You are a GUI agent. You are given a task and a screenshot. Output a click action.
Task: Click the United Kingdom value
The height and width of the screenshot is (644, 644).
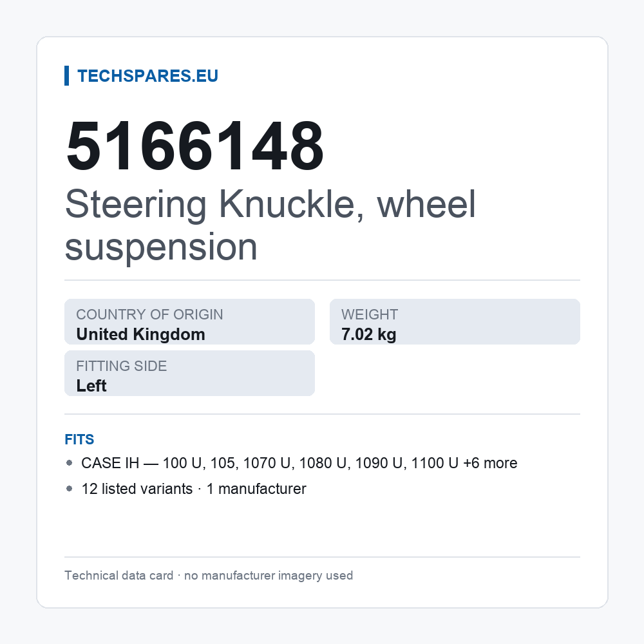141,334
